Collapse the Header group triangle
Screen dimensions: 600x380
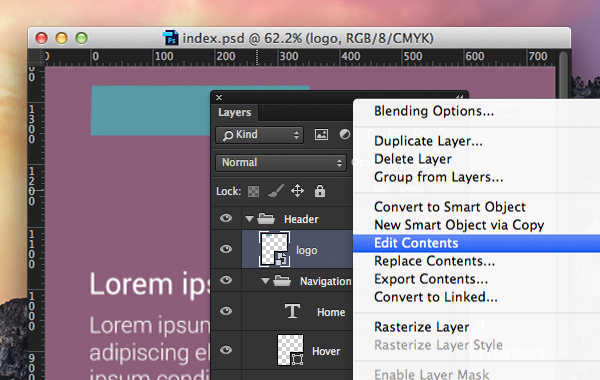[249, 219]
